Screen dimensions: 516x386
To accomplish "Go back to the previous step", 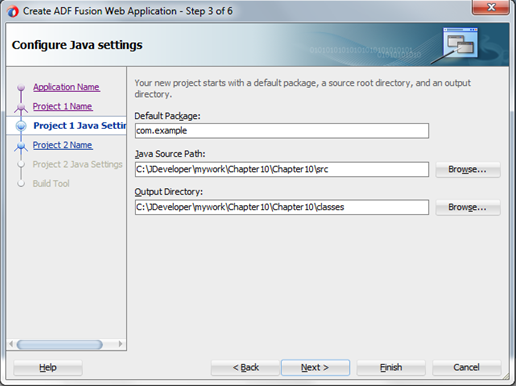I will pos(245,368).
